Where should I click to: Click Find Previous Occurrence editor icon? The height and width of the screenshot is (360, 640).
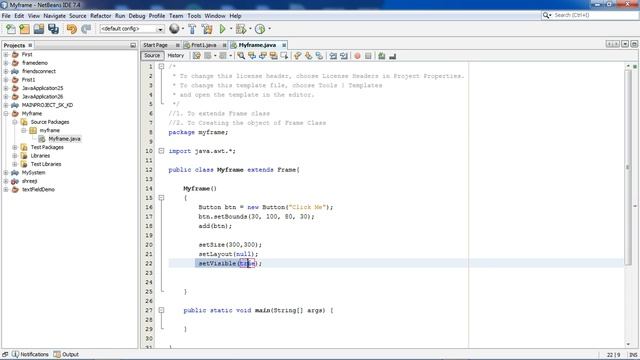click(252, 56)
